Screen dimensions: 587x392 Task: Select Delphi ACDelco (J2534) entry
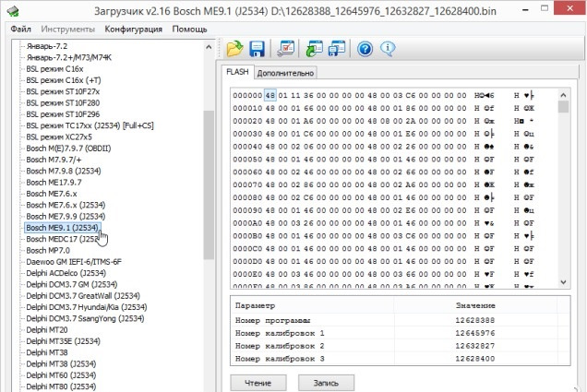pyautogui.click(x=66, y=273)
